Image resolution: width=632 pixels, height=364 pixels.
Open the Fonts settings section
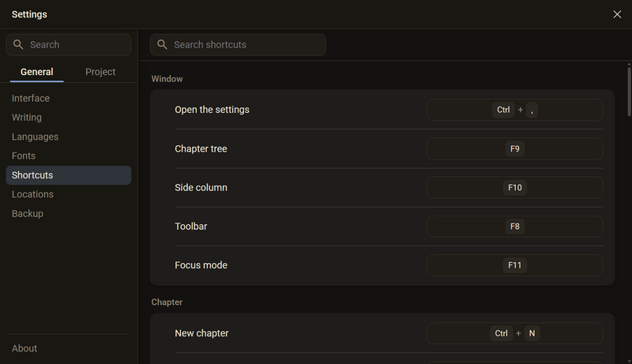click(69, 156)
